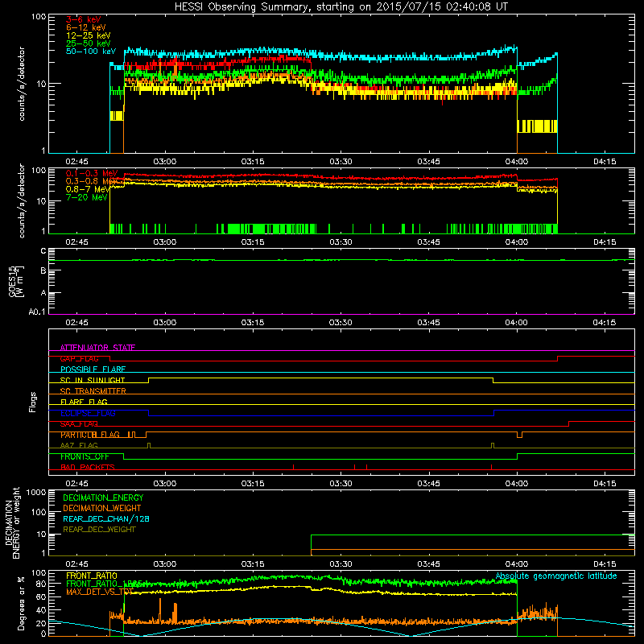Select the 50-100 keV legend label
644x644 pixels.
click(x=90, y=52)
